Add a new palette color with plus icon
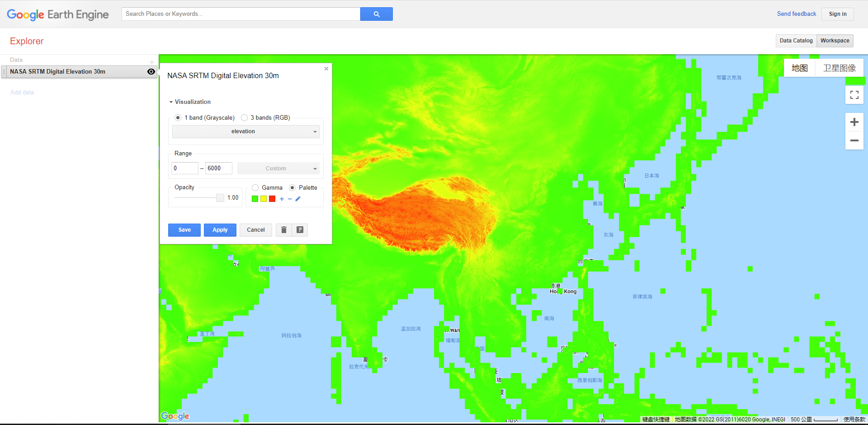 [281, 199]
